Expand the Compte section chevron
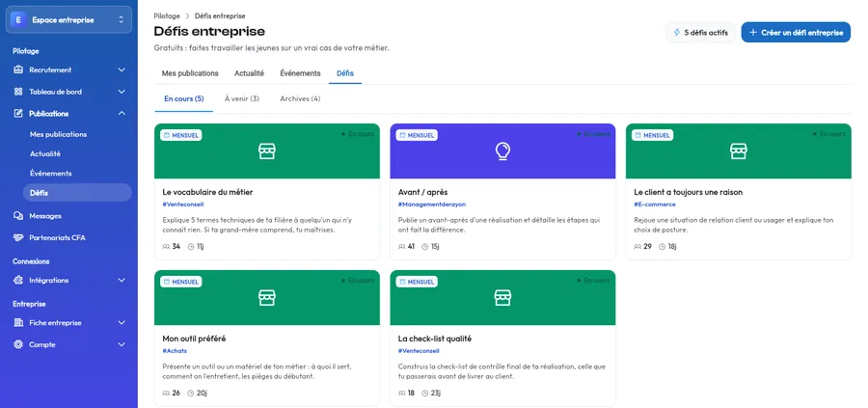This screenshot has width=868, height=408. click(122, 344)
